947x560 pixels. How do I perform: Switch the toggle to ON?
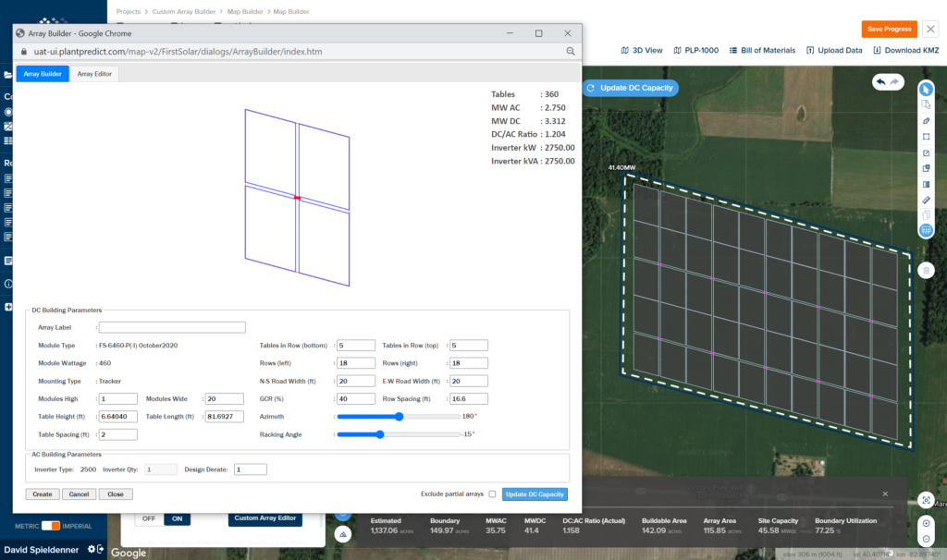(177, 518)
